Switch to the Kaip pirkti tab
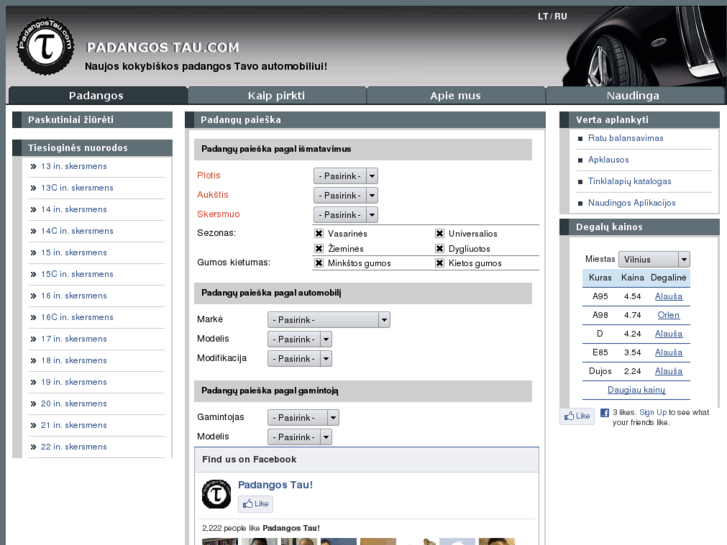This screenshot has height=545, width=727. (x=276, y=96)
